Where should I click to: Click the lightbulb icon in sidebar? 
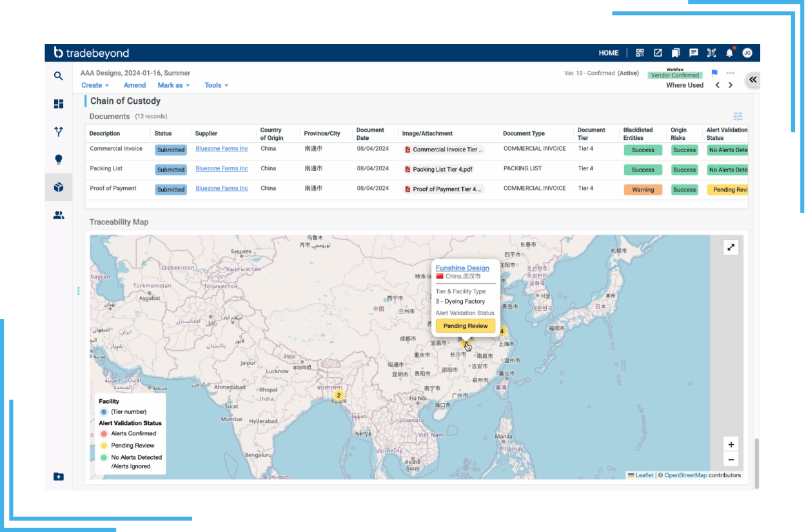click(59, 159)
